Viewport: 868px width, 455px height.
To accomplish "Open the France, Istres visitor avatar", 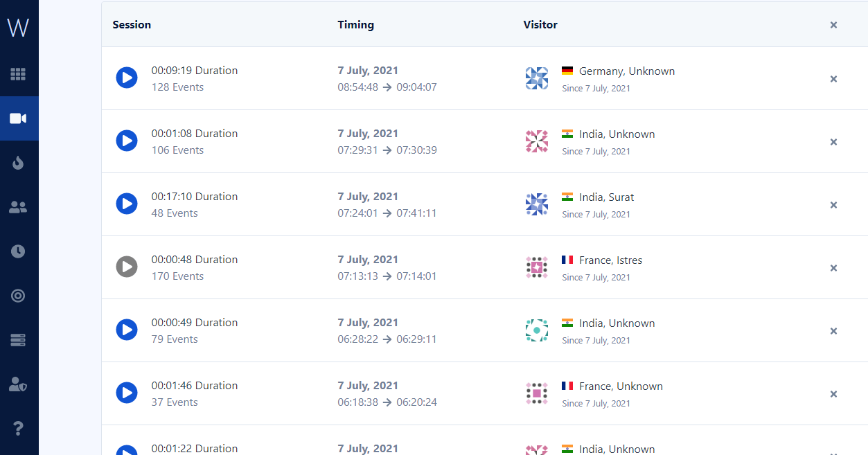I will coord(537,267).
